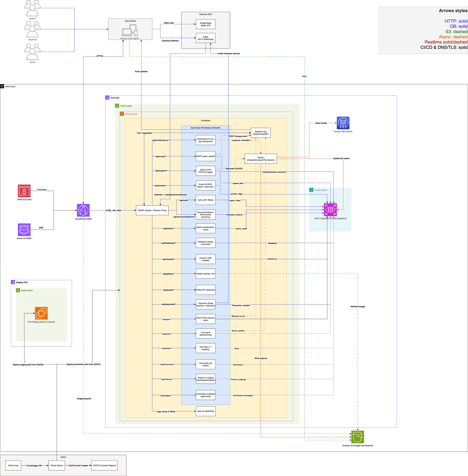Click the Prod VPC corner icon
The image size is (468, 476).
pos(107,98)
